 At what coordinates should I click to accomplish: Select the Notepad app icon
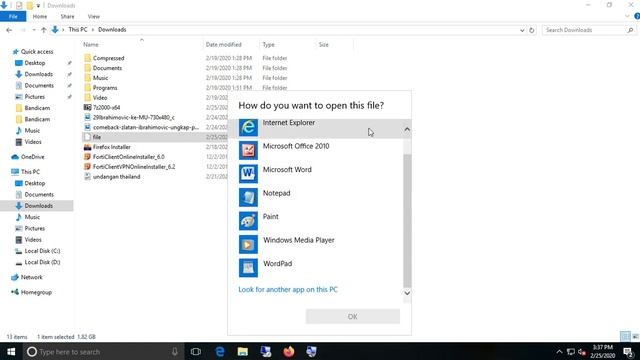[x=248, y=197]
